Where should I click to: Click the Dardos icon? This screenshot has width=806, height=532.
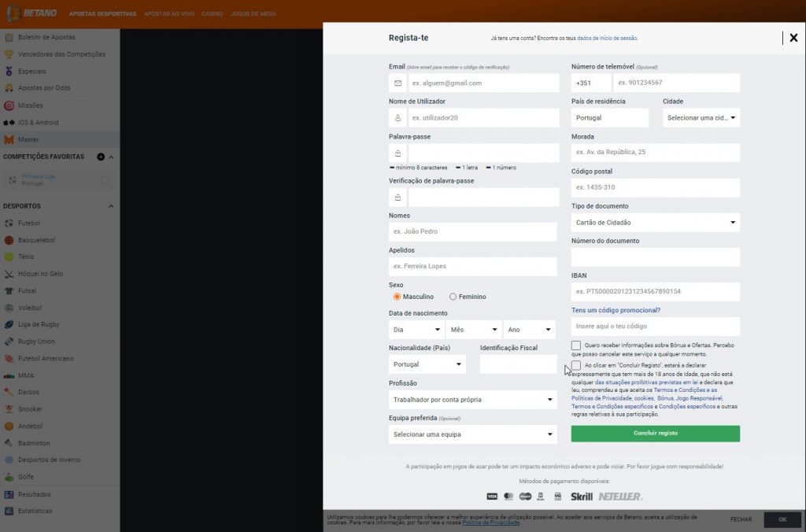coord(9,392)
